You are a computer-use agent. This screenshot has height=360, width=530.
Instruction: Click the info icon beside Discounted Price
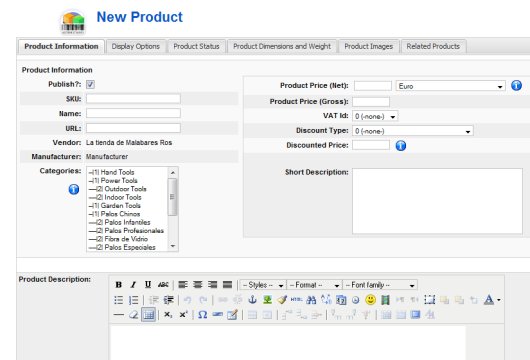401,146
